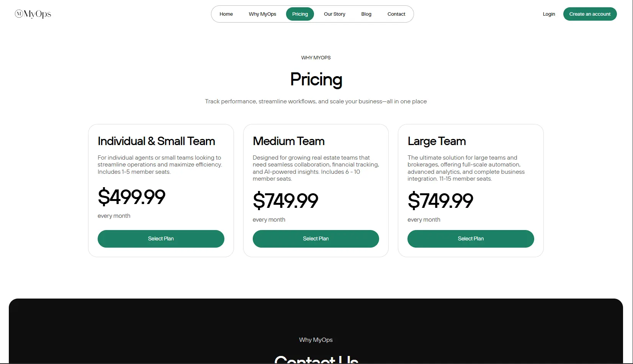Open the Our Story page
The width and height of the screenshot is (633, 364).
(334, 14)
